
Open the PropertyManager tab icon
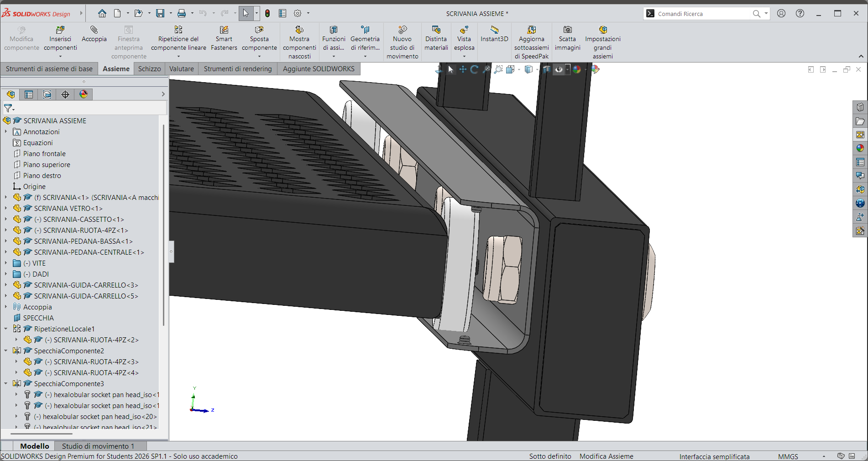pos(29,94)
